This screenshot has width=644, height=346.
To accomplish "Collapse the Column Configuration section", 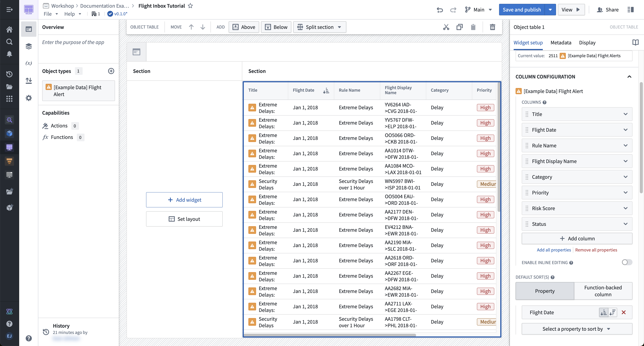I will coord(629,77).
